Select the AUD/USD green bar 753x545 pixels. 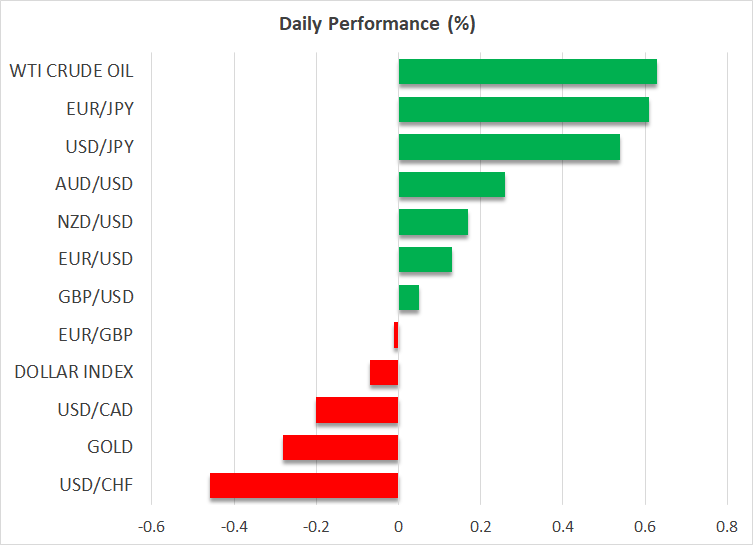(x=451, y=184)
